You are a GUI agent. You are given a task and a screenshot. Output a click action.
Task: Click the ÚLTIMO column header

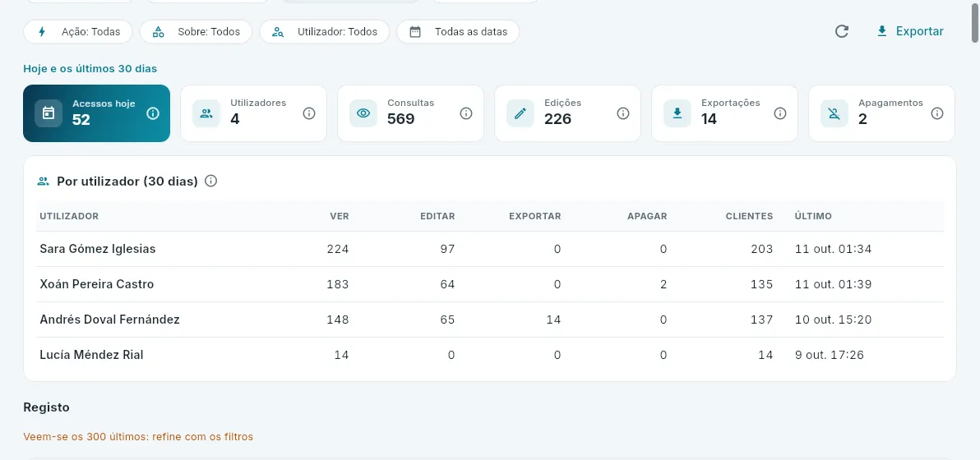(813, 217)
